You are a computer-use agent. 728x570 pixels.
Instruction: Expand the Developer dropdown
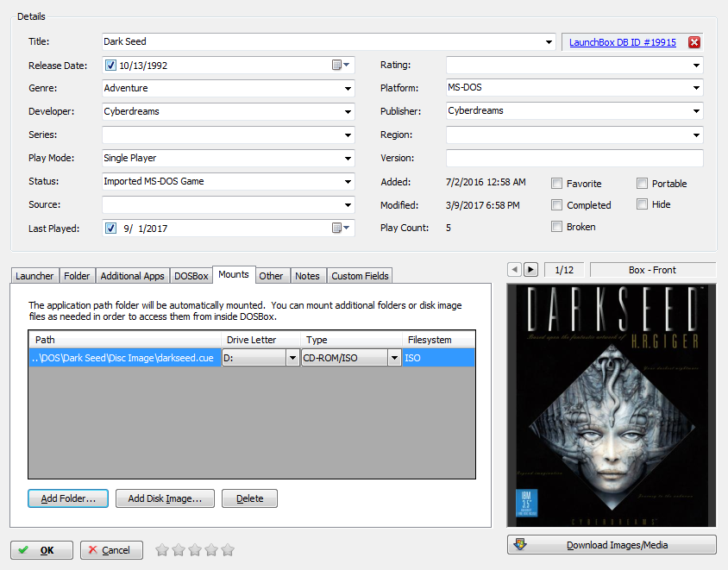348,111
